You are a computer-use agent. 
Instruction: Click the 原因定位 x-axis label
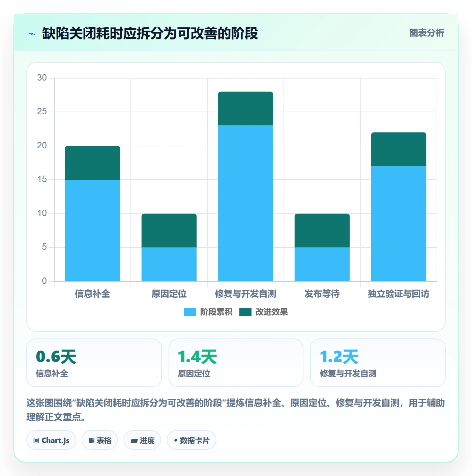[169, 294]
